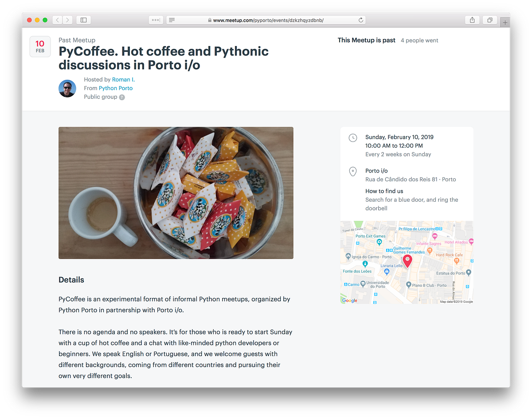
Task: Click the Public group question mark icon
Action: click(x=122, y=97)
